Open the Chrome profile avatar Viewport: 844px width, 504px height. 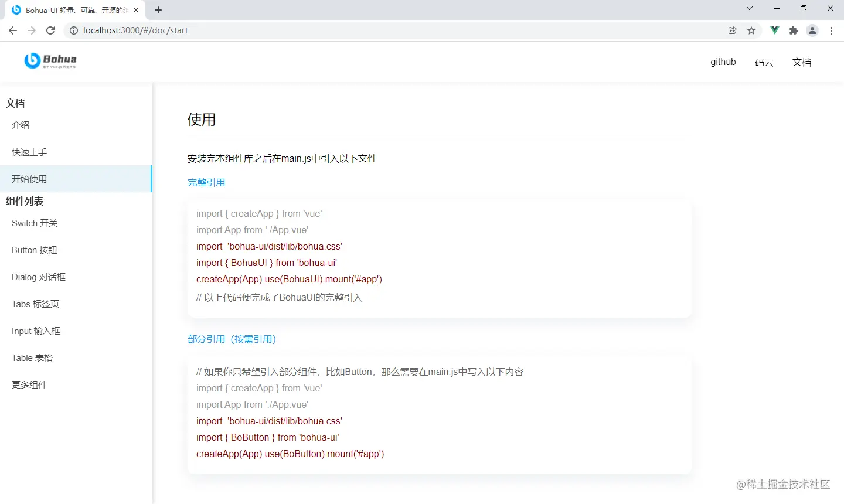click(812, 30)
